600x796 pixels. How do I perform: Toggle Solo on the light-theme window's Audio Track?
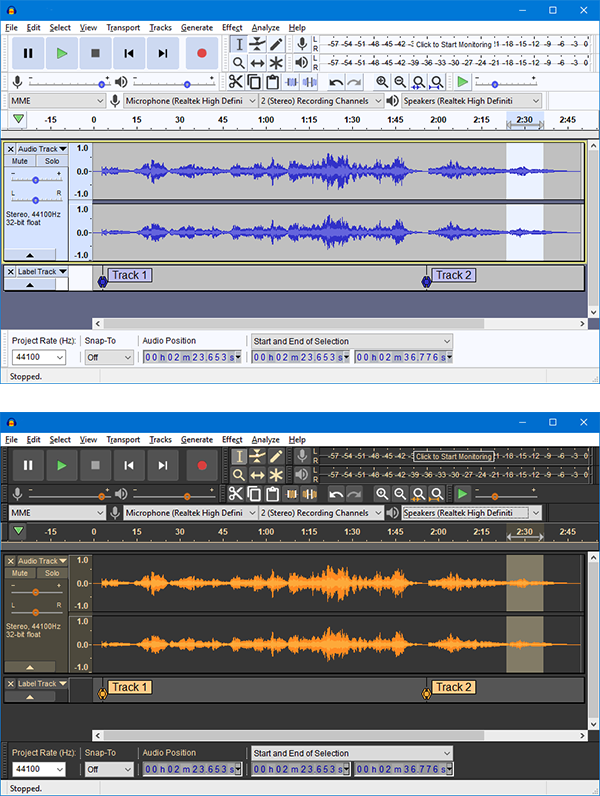[52, 161]
